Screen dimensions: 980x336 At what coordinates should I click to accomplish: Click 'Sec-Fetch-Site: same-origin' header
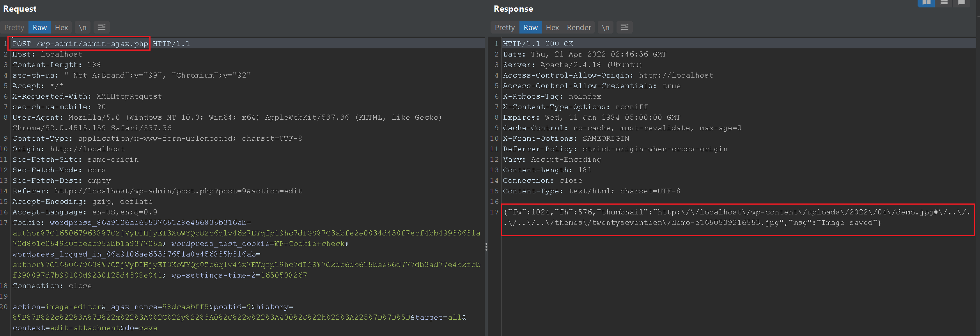pyautogui.click(x=75, y=159)
